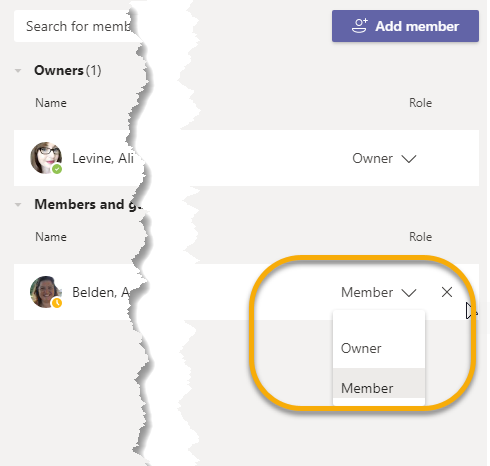Click the Name column header under Members and guests
Viewport: 490px width, 466px height.
(51, 237)
